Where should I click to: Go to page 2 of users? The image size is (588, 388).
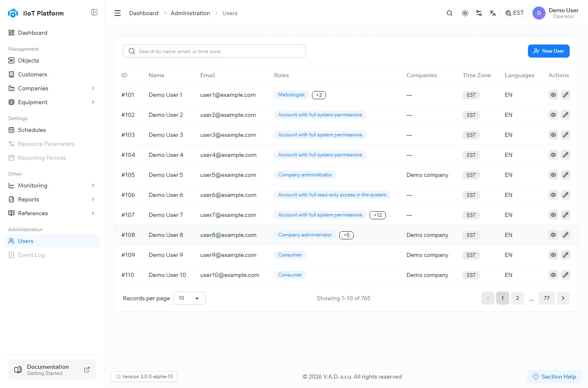click(x=517, y=298)
